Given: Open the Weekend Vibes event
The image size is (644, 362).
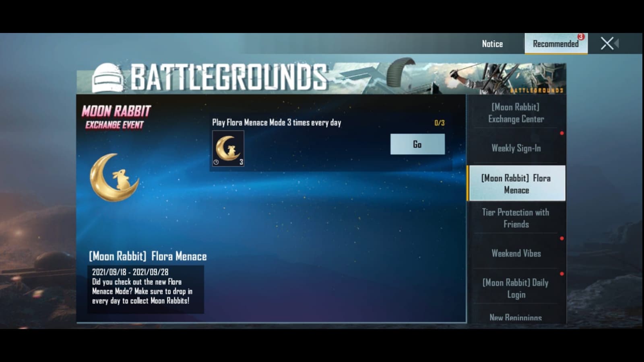Looking at the screenshot, I should (x=516, y=253).
